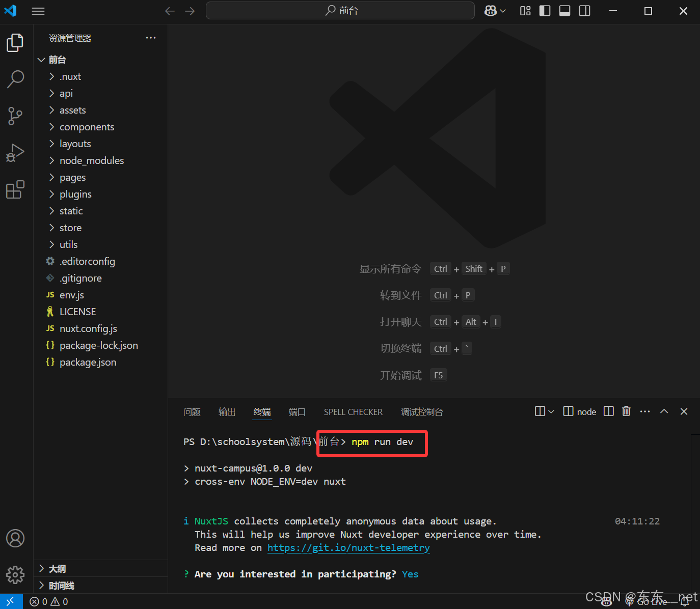Screen dimensions: 700x609
Task: Open the Customize Layout icon
Action: point(525,11)
